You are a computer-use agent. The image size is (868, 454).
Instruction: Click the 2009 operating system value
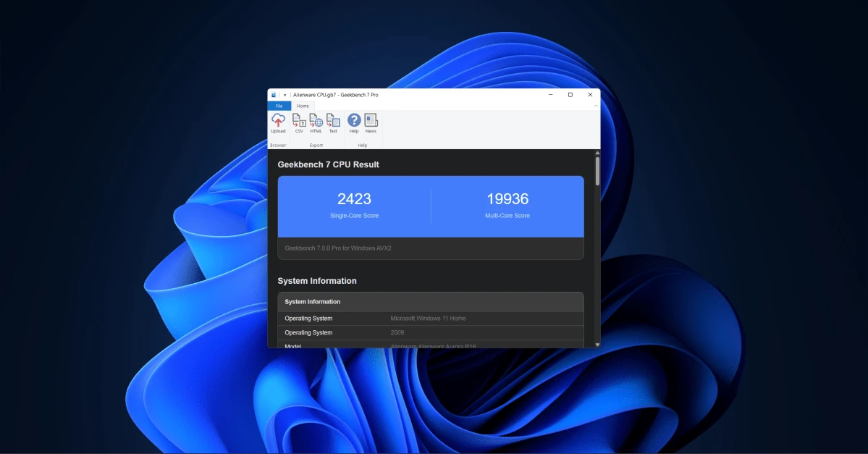click(397, 333)
